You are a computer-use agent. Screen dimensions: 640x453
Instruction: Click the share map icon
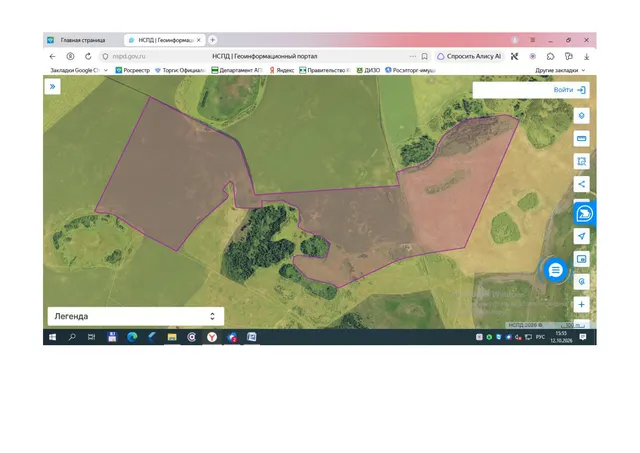click(x=581, y=184)
